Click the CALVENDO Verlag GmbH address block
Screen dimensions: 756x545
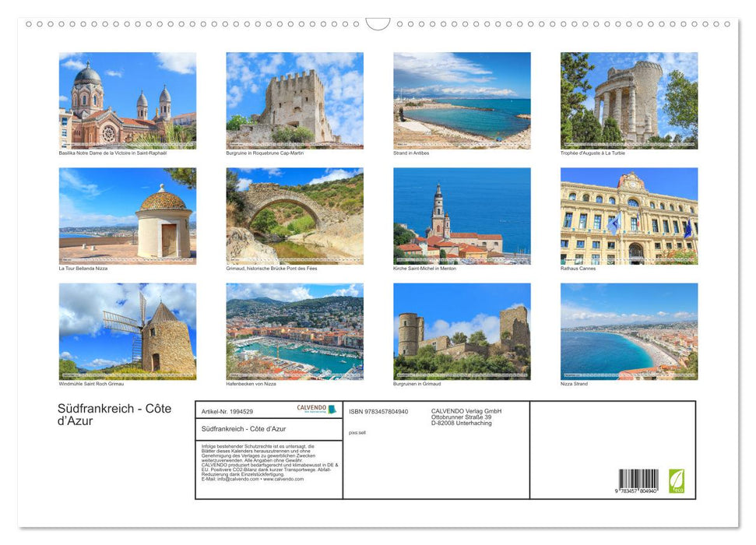click(466, 417)
